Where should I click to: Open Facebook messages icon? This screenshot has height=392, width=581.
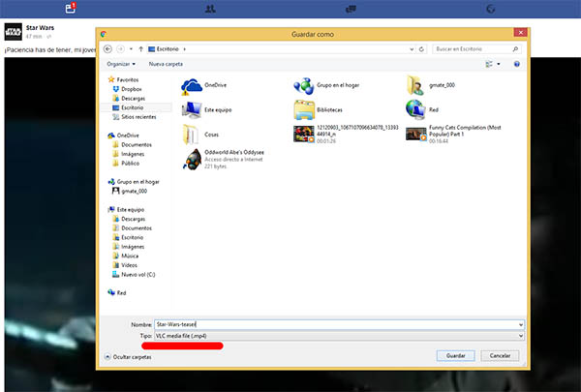point(351,9)
